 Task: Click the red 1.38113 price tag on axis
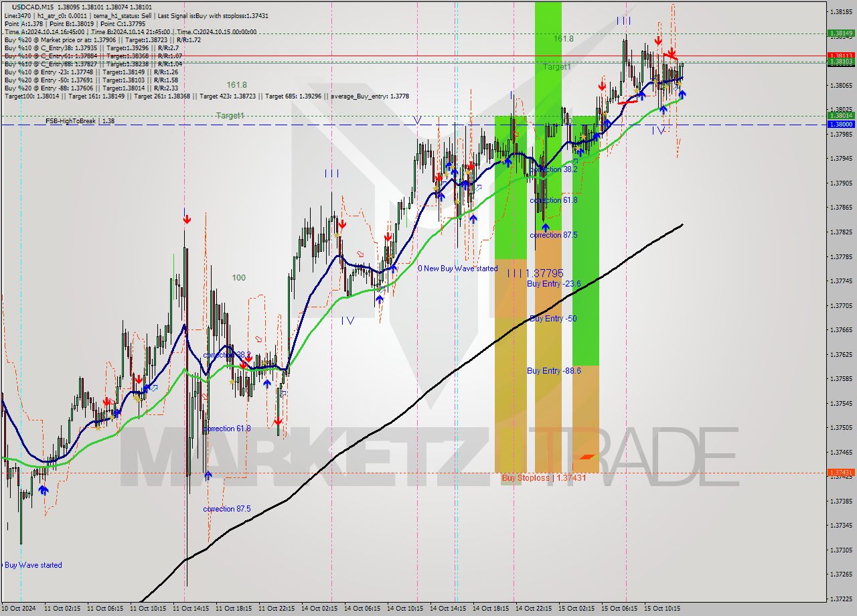point(840,56)
